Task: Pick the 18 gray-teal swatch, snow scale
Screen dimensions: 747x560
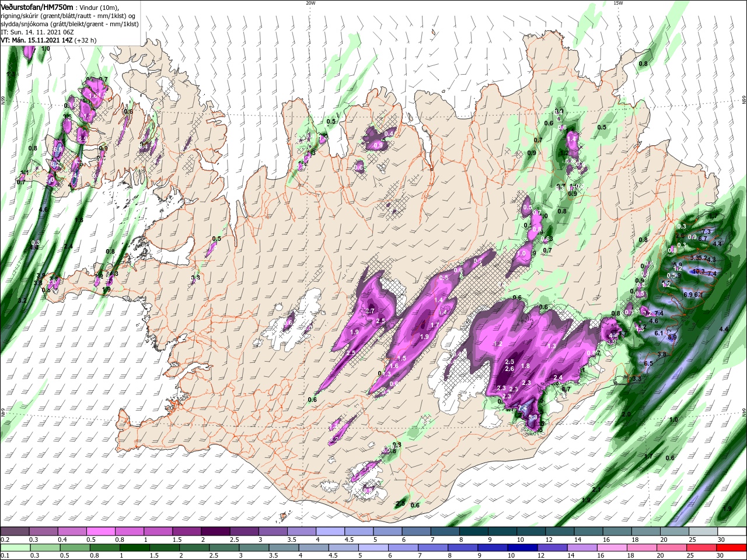Action: 645,531
